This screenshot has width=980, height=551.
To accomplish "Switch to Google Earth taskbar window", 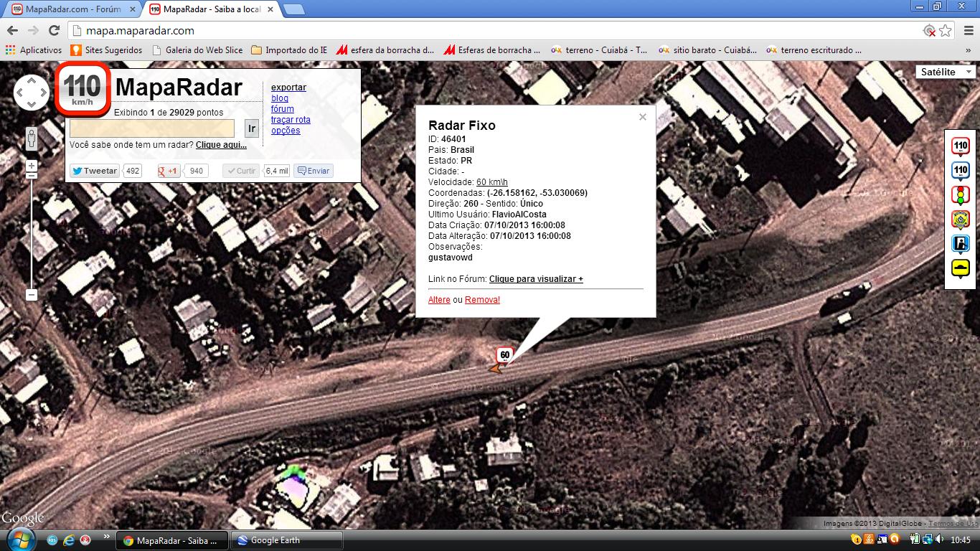I will click(287, 540).
